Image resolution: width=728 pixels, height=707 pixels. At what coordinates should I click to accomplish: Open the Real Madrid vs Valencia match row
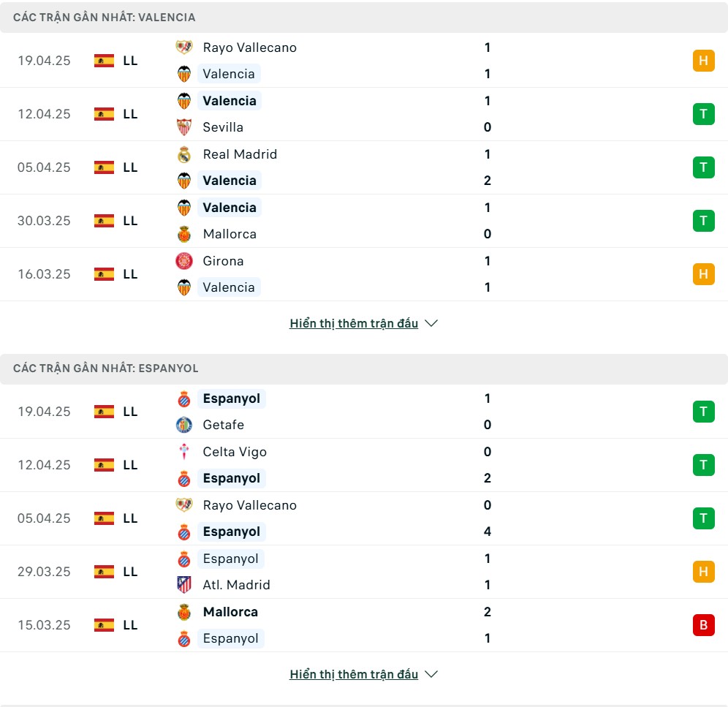tap(364, 167)
